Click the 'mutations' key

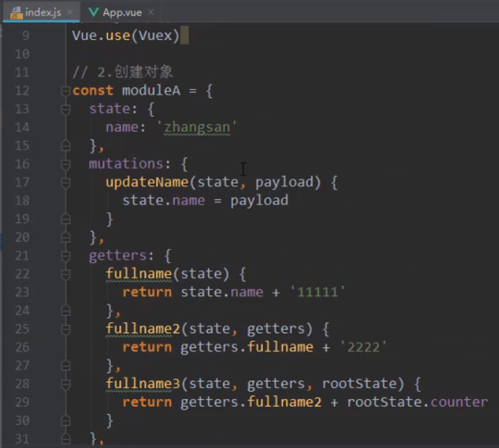pos(126,164)
